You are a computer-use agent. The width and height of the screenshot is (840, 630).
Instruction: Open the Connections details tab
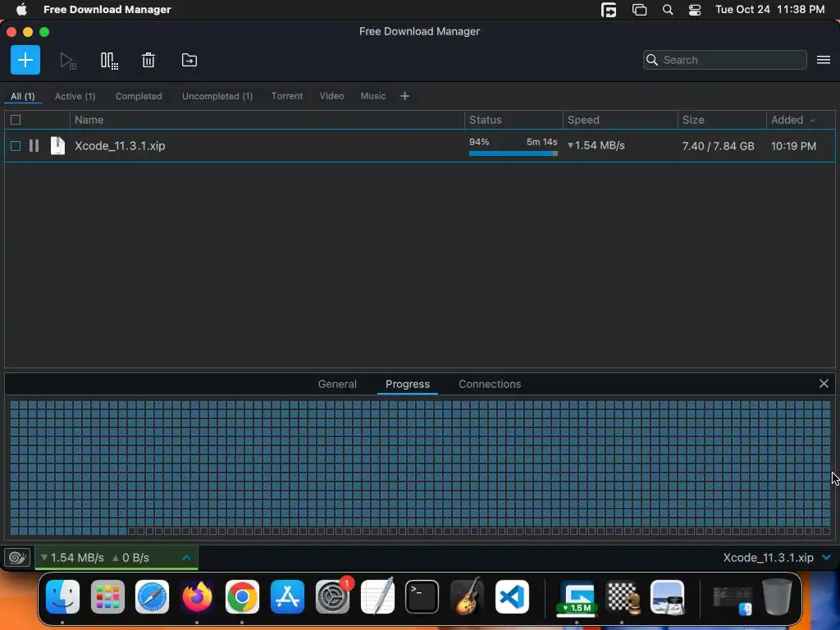click(490, 384)
